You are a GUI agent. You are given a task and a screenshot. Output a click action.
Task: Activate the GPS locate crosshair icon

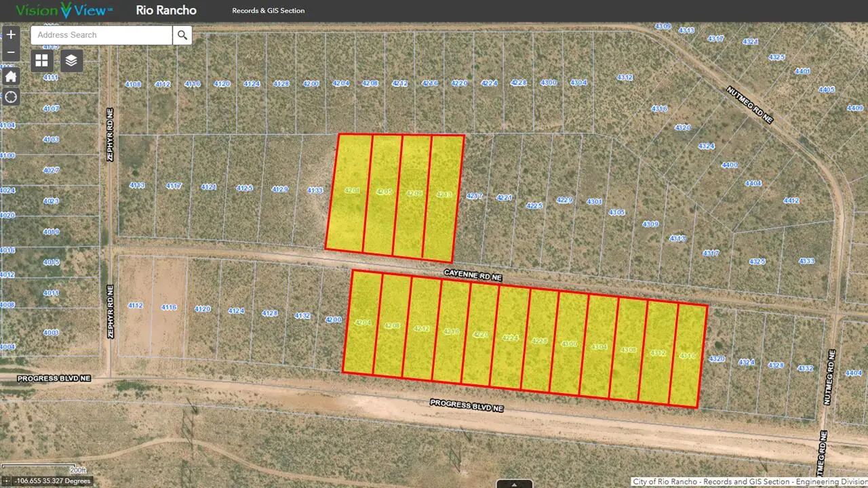(x=10, y=97)
